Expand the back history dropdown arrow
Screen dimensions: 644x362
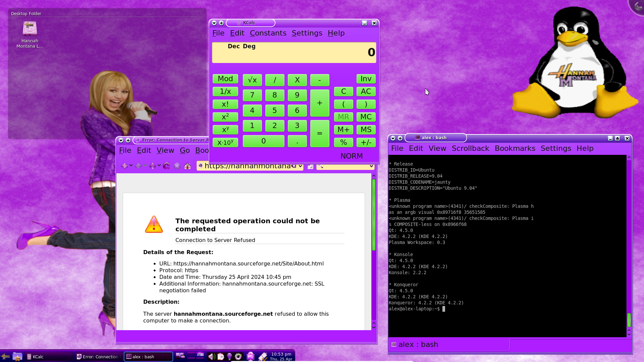[x=131, y=166]
